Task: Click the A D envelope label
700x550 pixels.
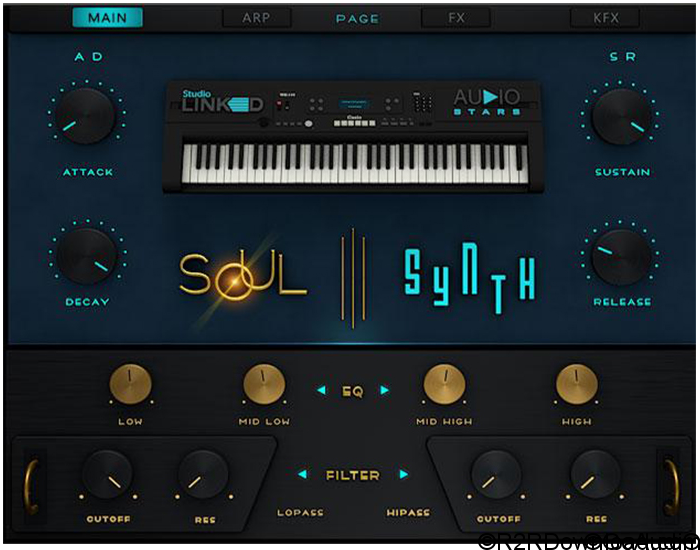Action: point(89,57)
